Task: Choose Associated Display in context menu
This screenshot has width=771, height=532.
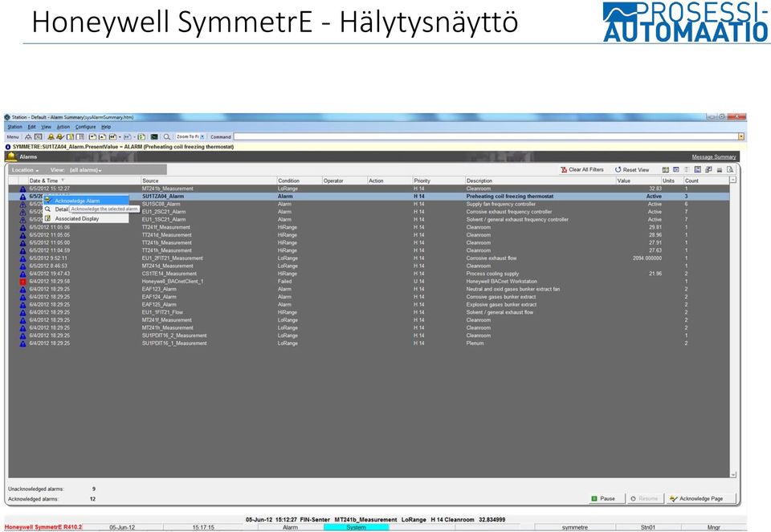Action: tap(86, 218)
